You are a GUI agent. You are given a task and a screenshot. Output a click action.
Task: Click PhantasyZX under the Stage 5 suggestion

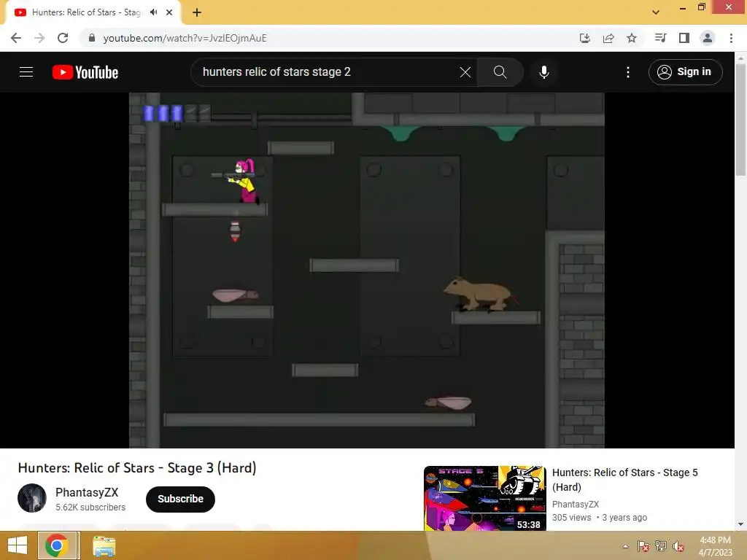pos(575,505)
